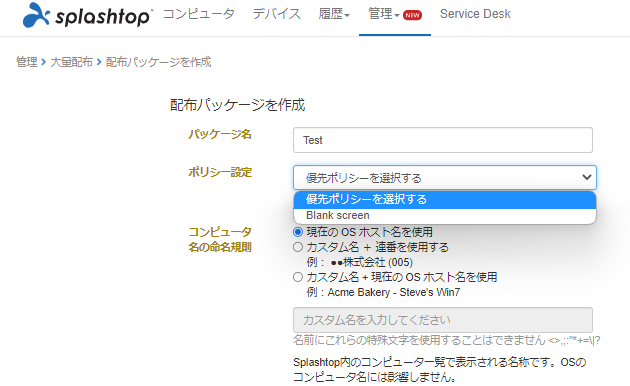
Task: Click the red NEW badge
Action: (412, 15)
